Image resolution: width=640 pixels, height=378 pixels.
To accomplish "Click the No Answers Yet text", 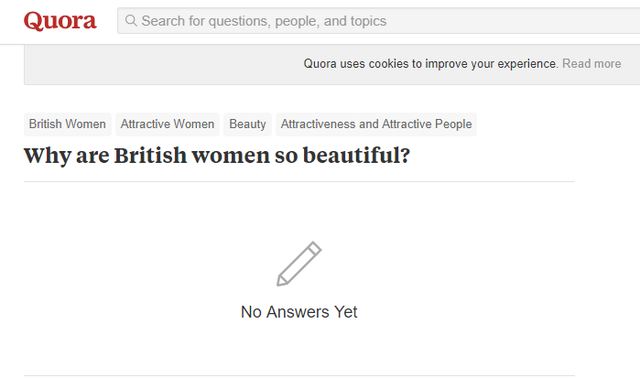I will click(299, 312).
